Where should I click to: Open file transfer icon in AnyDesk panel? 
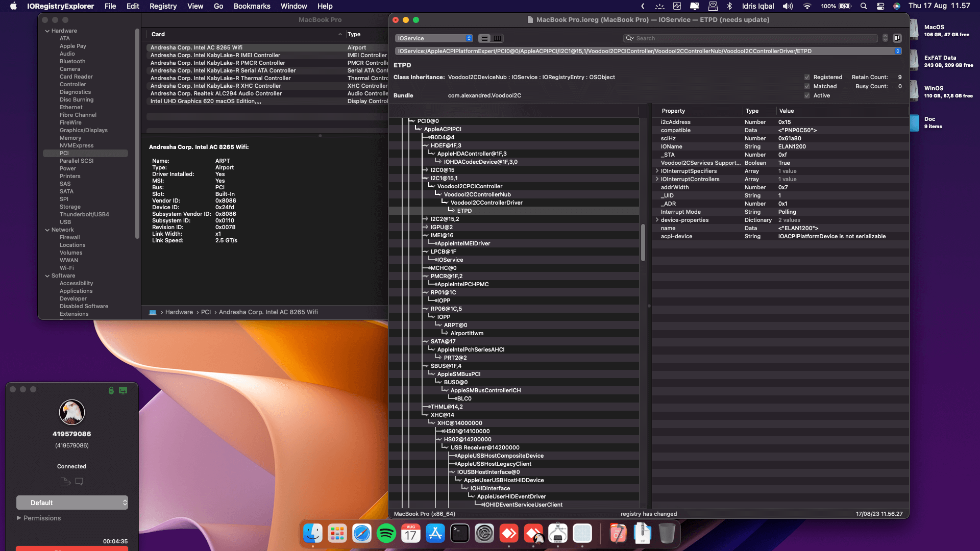tap(65, 482)
